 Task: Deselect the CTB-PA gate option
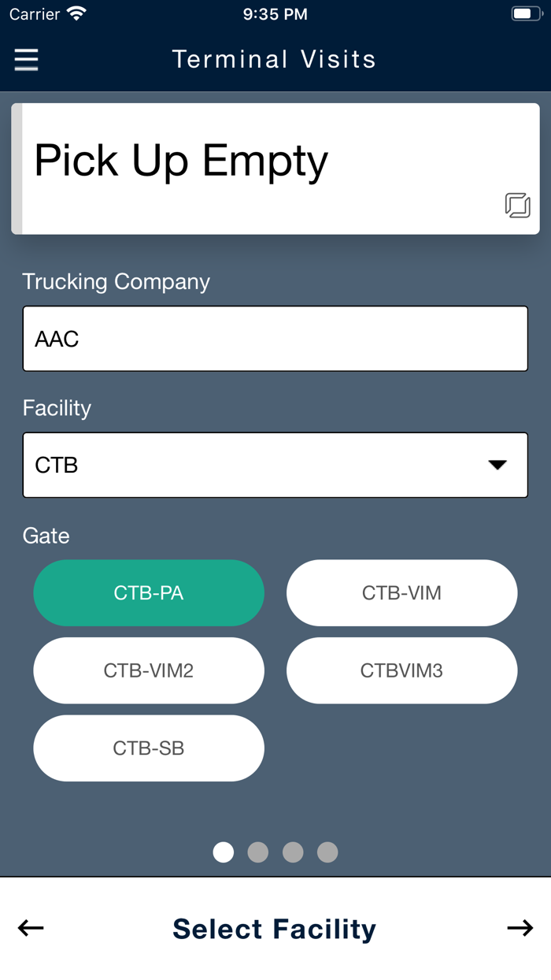149,592
